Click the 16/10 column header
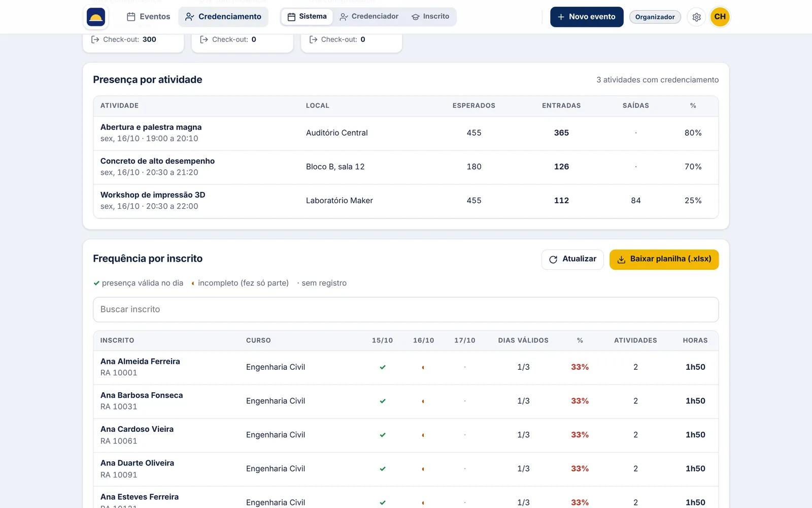 coord(423,340)
